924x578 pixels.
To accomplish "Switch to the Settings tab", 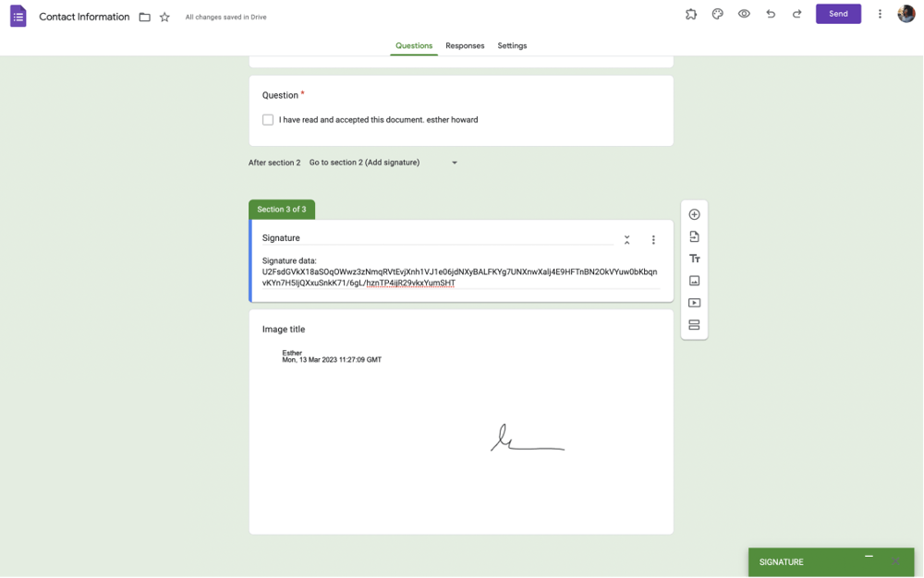I will coord(512,45).
